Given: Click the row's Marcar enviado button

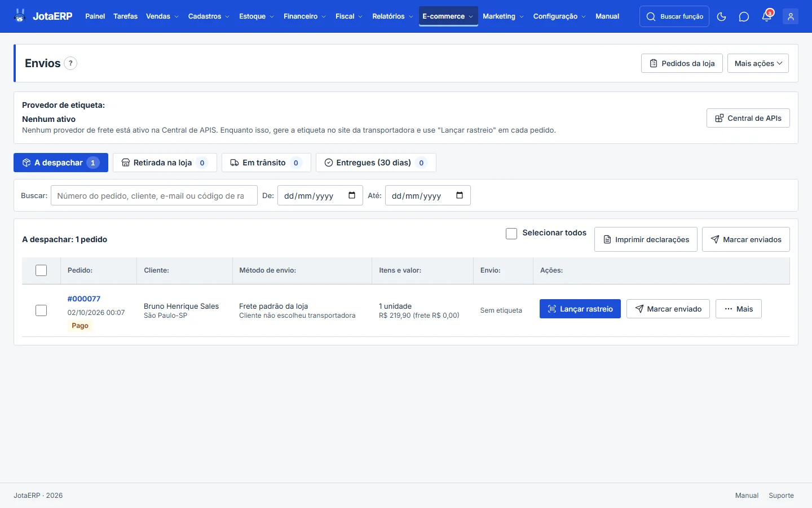Looking at the screenshot, I should point(668,309).
